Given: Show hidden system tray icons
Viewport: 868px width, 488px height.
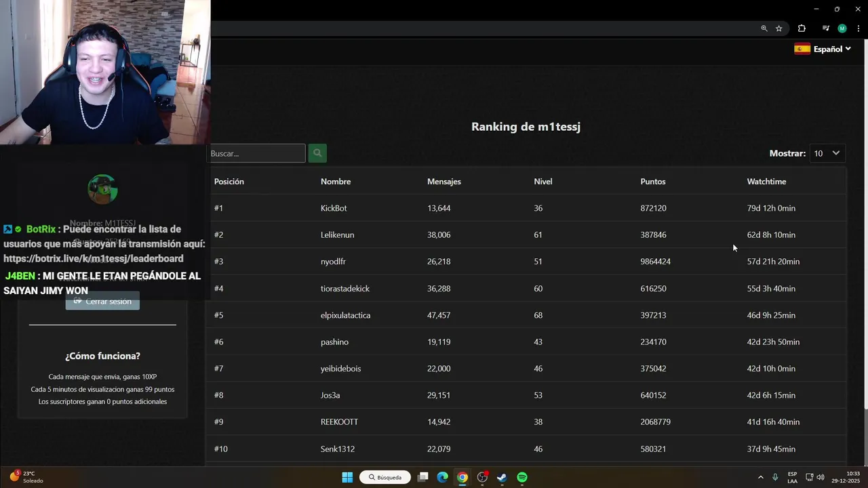Looking at the screenshot, I should click(x=760, y=477).
